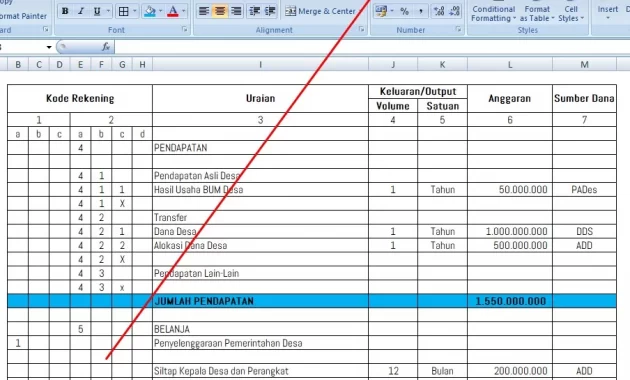The width and height of the screenshot is (630, 380).
Task: Open underline style dropdown arrow
Action: point(108,11)
